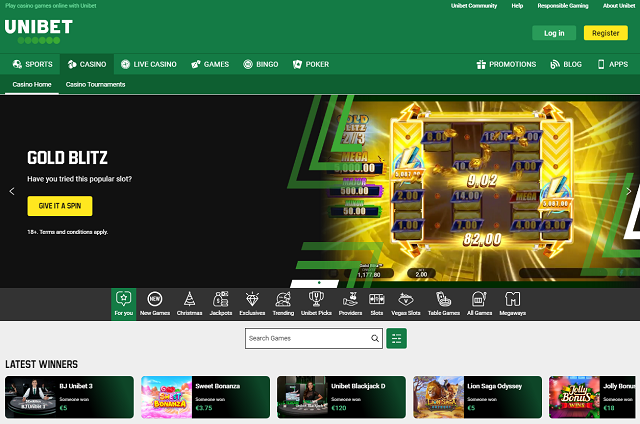Select the Megaways category icon

(513, 300)
